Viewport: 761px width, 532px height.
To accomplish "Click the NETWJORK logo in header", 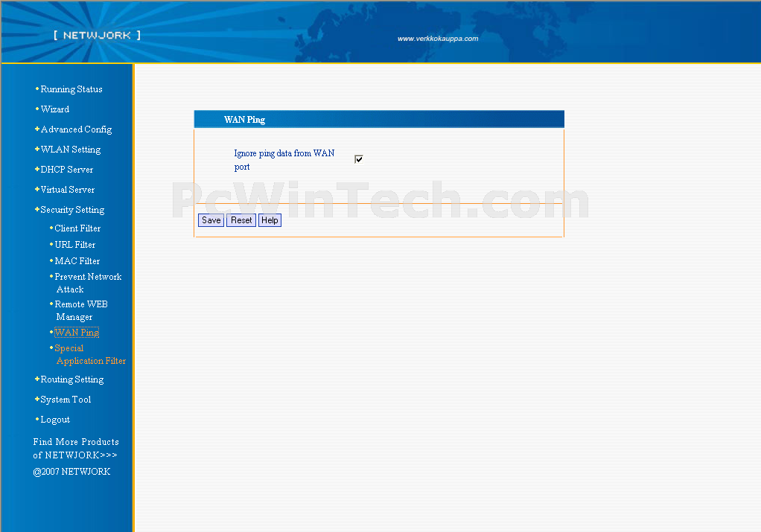I will pos(97,36).
